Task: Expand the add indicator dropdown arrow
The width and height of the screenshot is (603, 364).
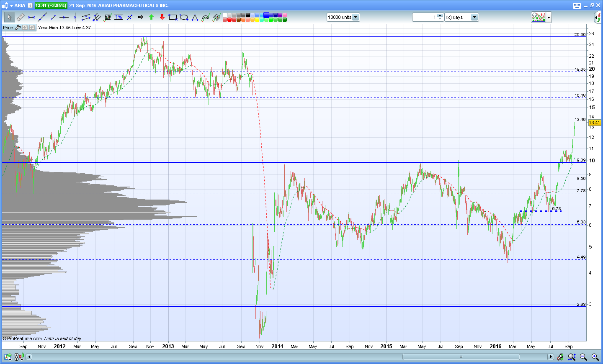Action: 549,17
